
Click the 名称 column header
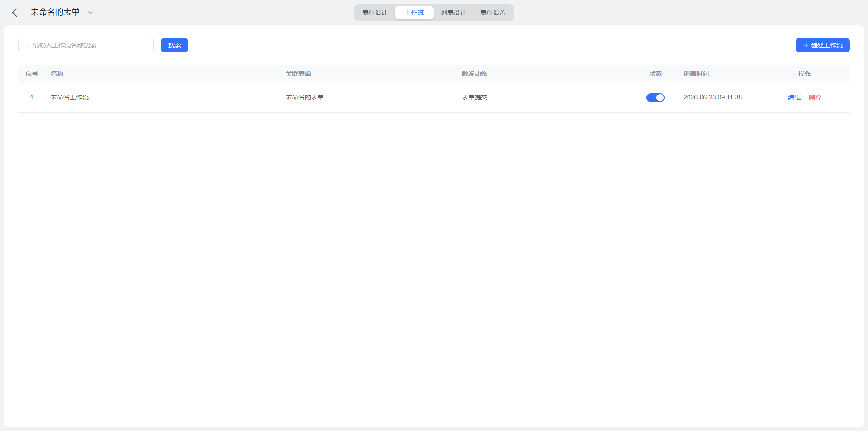coord(57,74)
